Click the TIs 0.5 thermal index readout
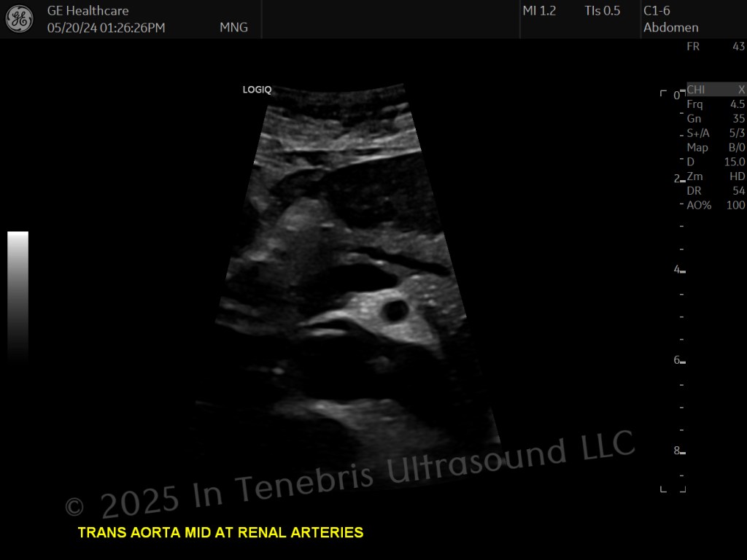747x560 pixels. tap(602, 10)
